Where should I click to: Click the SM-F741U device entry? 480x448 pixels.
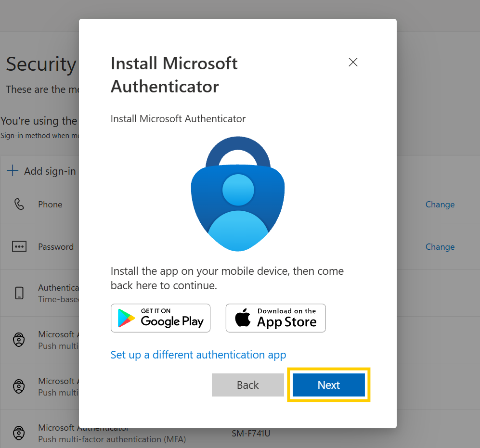(x=251, y=433)
